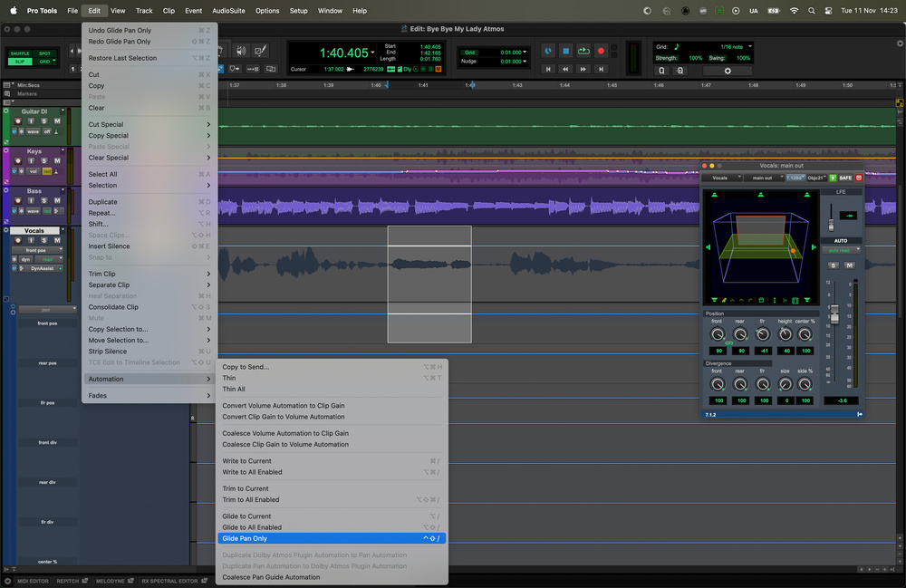Click the Fast Forward transport button

[583, 69]
